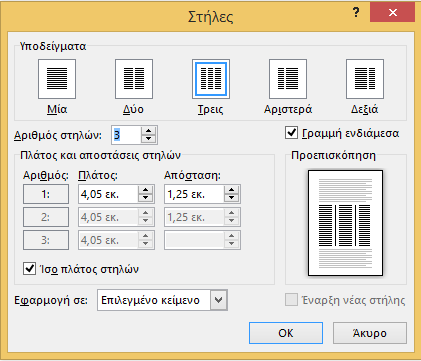Pick the Τρεις three-column preset icon
Viewport: 421px width, 361px height.
[x=211, y=79]
